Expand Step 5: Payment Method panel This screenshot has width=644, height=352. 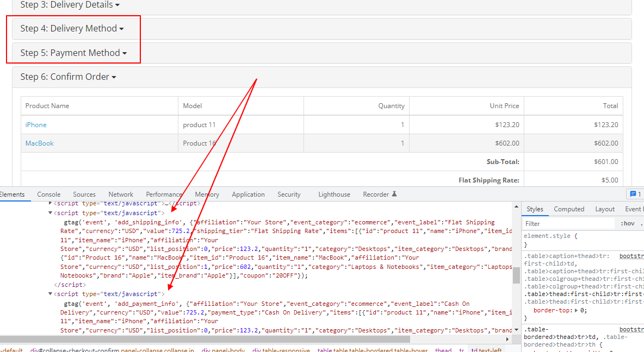[x=73, y=53]
